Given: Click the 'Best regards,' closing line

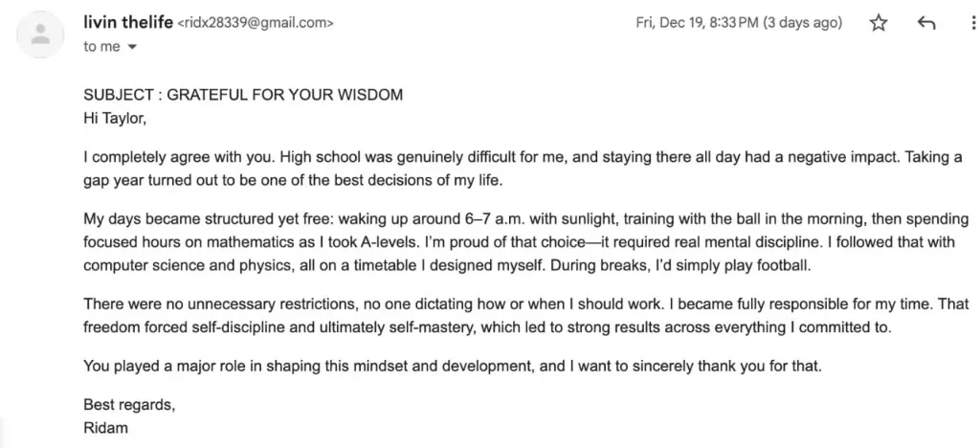Looking at the screenshot, I should 129,405.
